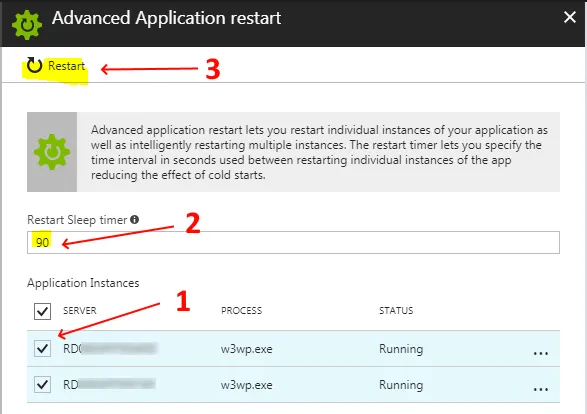Click the Restart Sleep timer input field
587x414 pixels.
293,243
